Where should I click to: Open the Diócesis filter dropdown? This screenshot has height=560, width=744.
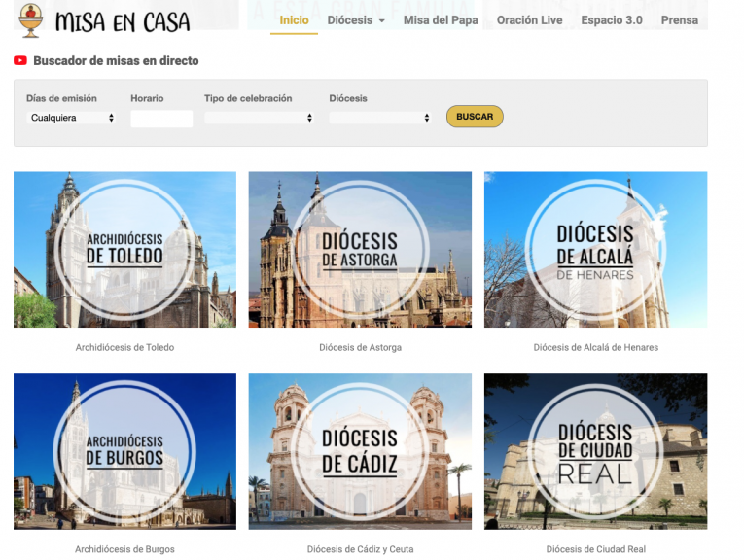(380, 118)
